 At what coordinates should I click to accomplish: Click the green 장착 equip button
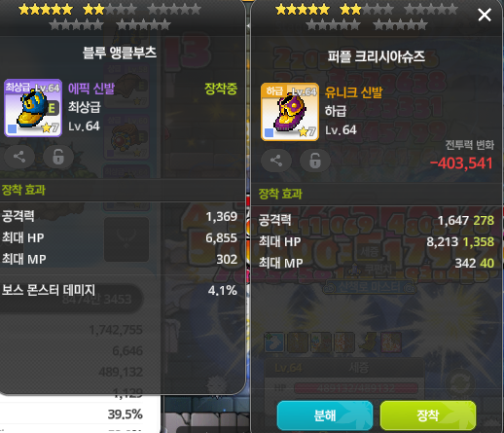(x=428, y=415)
